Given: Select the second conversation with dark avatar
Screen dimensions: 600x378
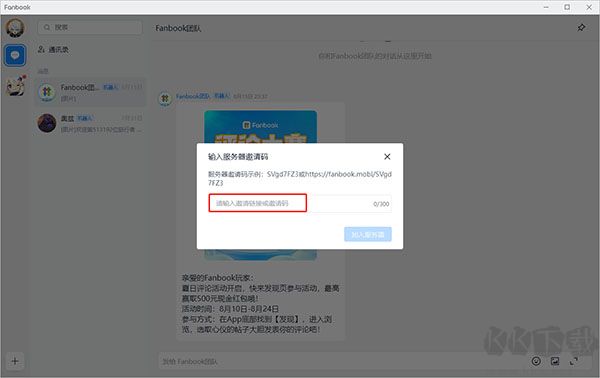Looking at the screenshot, I should pos(90,123).
